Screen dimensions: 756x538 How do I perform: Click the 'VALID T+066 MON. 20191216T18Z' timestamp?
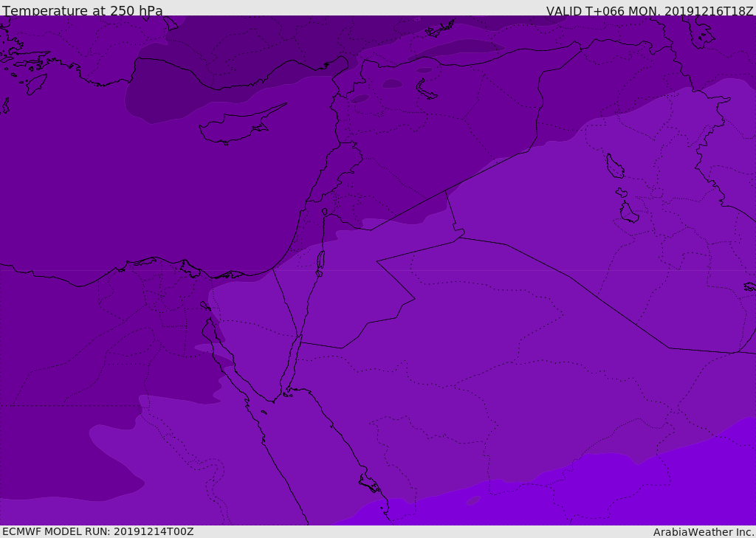650,10
